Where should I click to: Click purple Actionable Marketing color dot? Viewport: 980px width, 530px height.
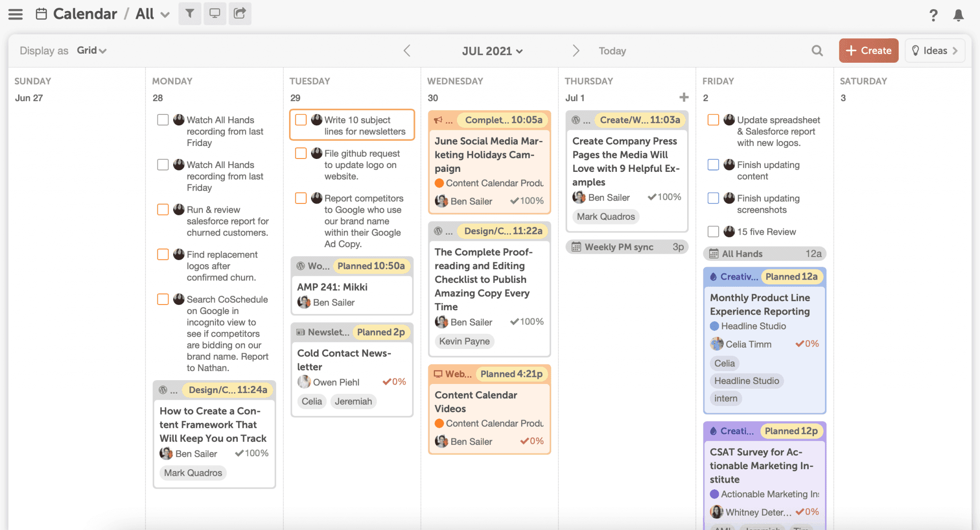[714, 495]
